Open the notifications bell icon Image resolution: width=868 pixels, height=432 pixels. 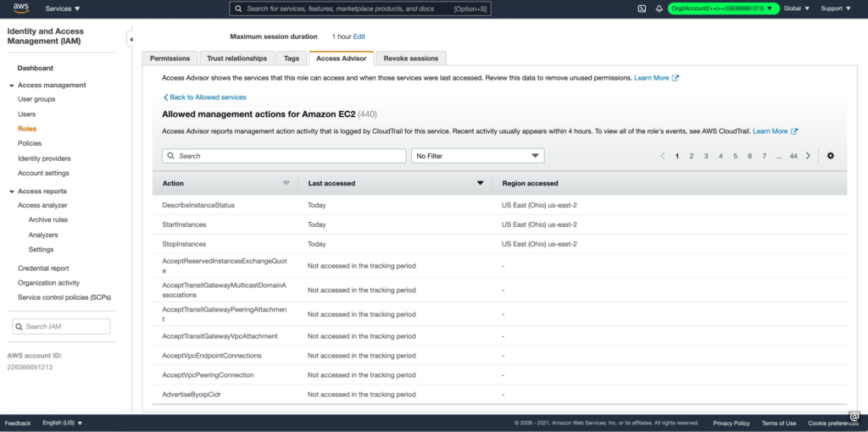coord(659,8)
